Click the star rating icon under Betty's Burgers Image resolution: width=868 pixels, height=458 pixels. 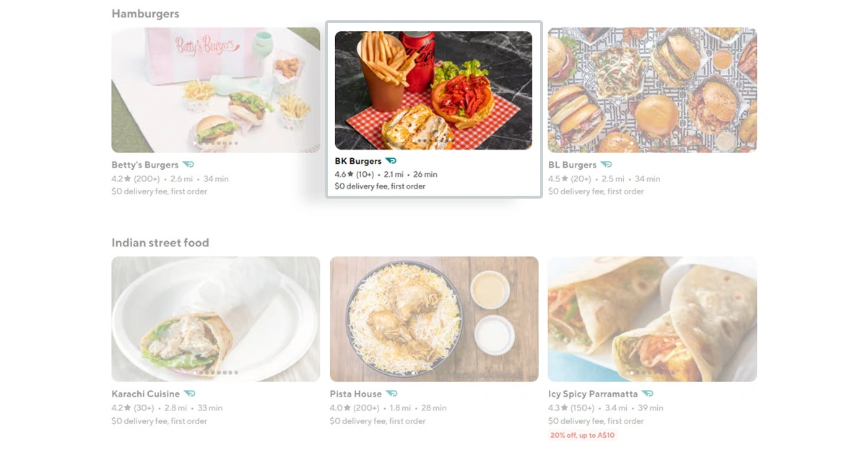127,178
